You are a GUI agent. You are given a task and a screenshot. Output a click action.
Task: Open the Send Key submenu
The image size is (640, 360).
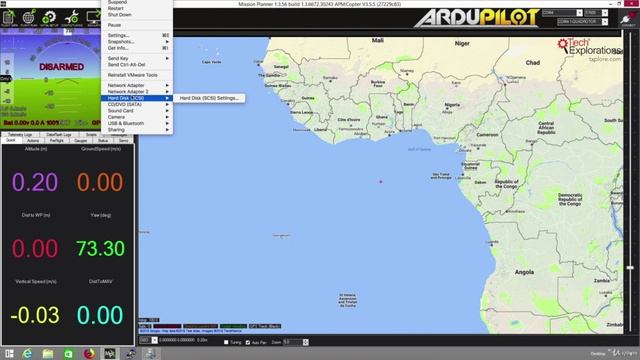pos(137,58)
